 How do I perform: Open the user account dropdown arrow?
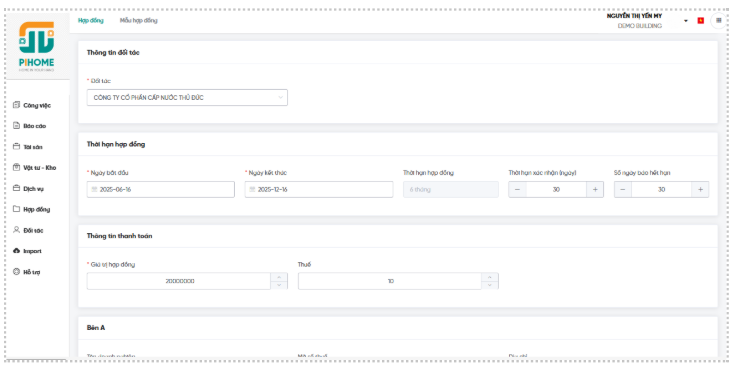(x=686, y=21)
